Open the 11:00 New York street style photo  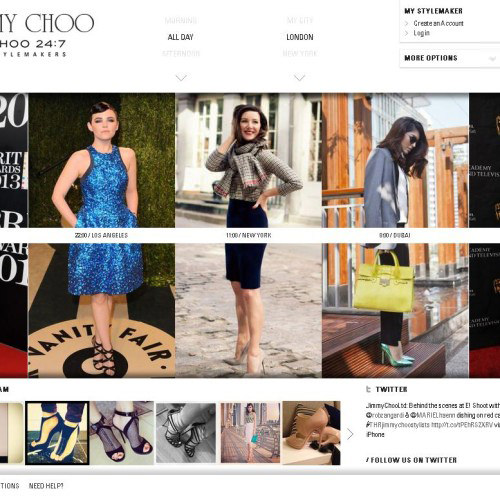coord(248,235)
